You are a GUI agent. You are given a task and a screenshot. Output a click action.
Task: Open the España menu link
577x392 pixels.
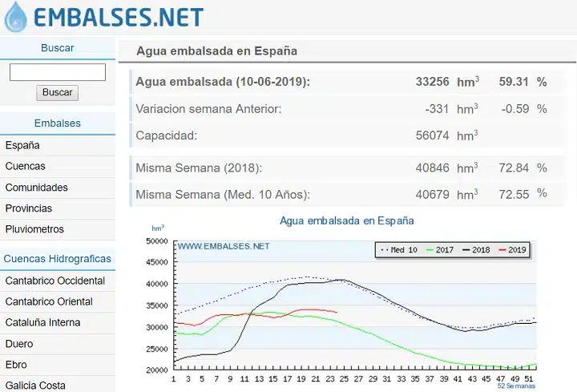(x=22, y=145)
